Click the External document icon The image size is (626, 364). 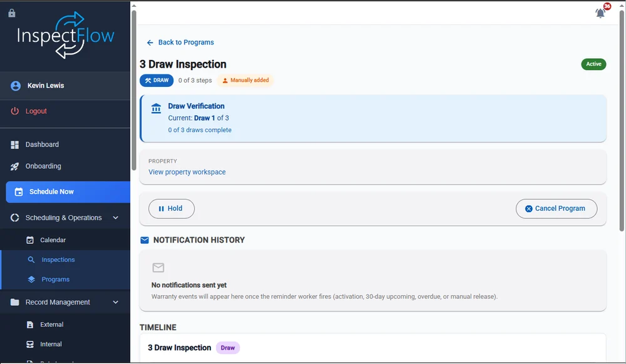tap(30, 325)
